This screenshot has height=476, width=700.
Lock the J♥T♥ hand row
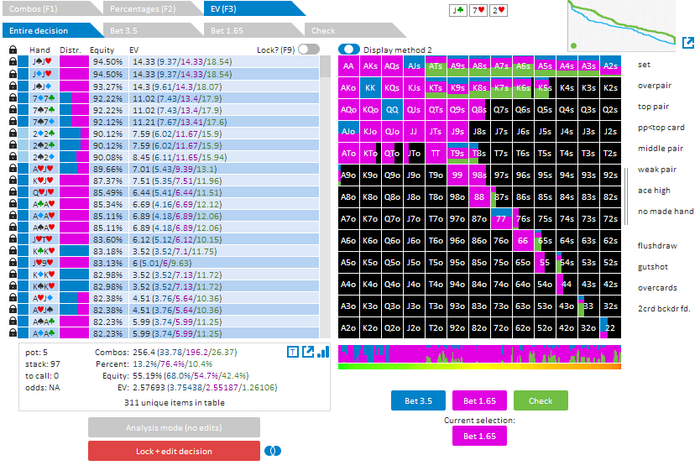(x=13, y=239)
